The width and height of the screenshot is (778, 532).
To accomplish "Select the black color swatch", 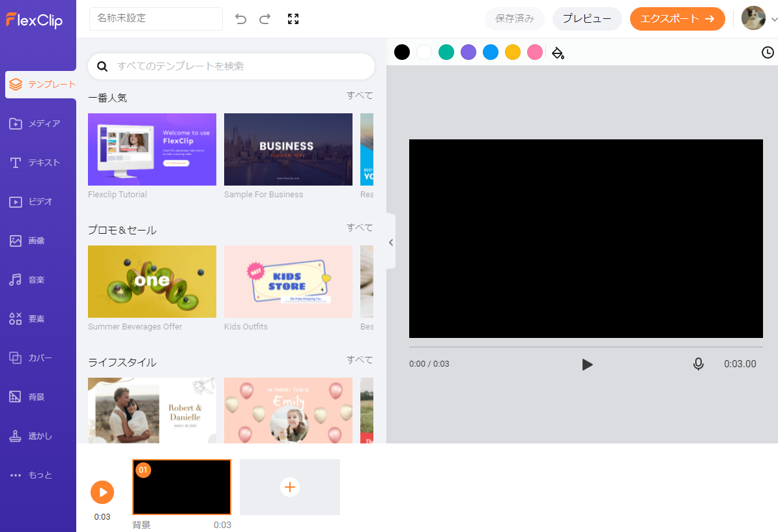I will 402,52.
